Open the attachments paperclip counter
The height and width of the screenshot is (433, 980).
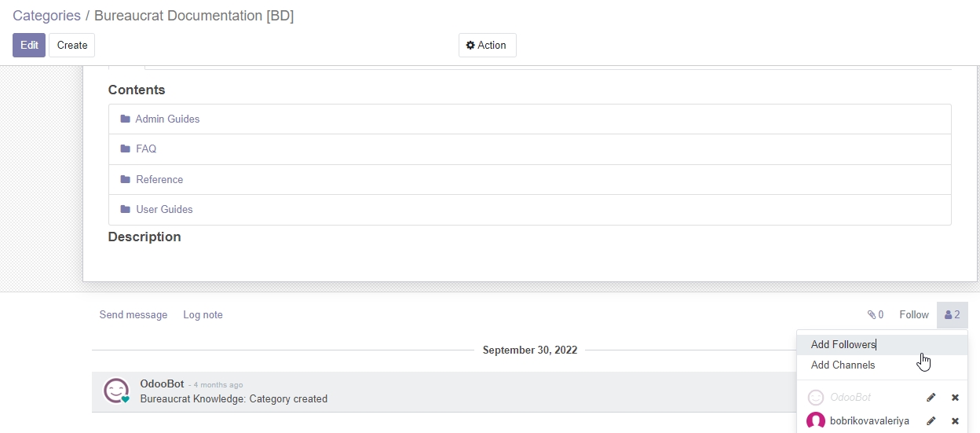(876, 314)
